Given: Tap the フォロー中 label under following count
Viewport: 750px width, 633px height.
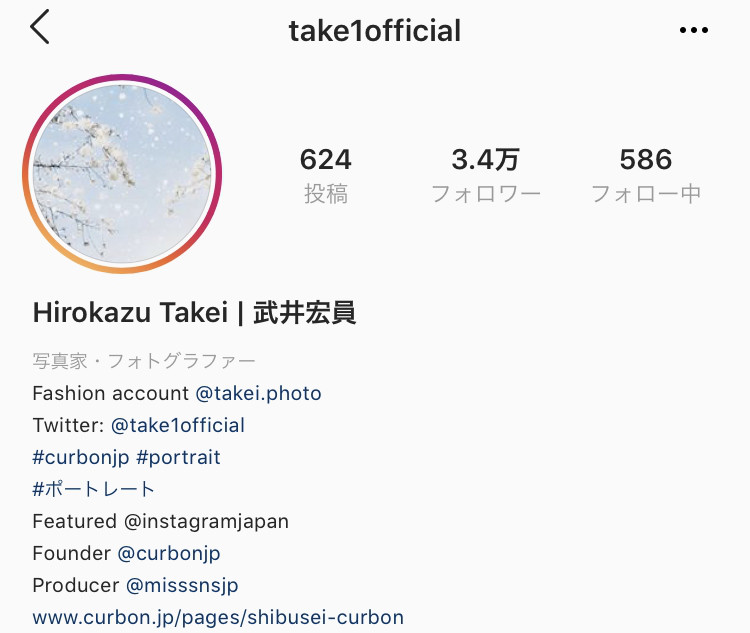Looking at the screenshot, I should pos(646,194).
